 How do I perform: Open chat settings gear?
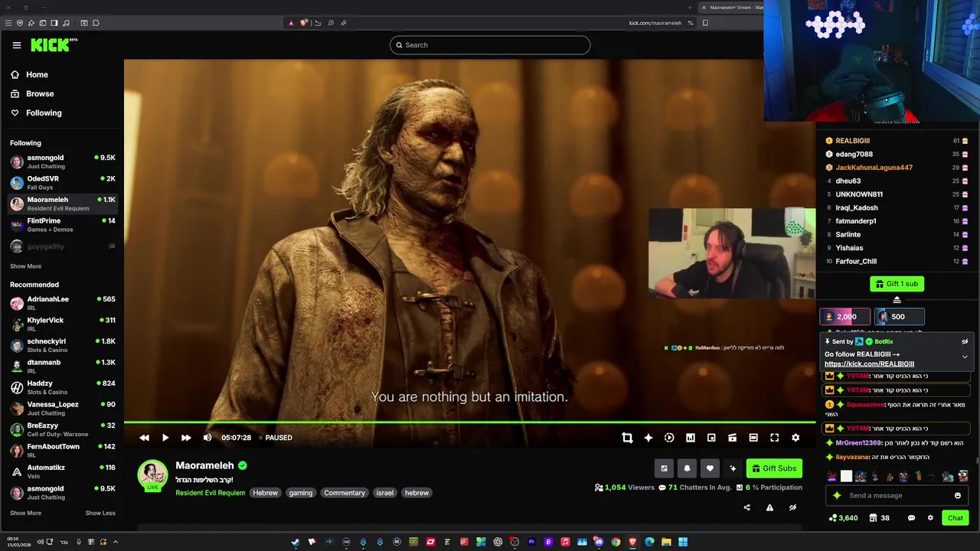pyautogui.click(x=930, y=518)
